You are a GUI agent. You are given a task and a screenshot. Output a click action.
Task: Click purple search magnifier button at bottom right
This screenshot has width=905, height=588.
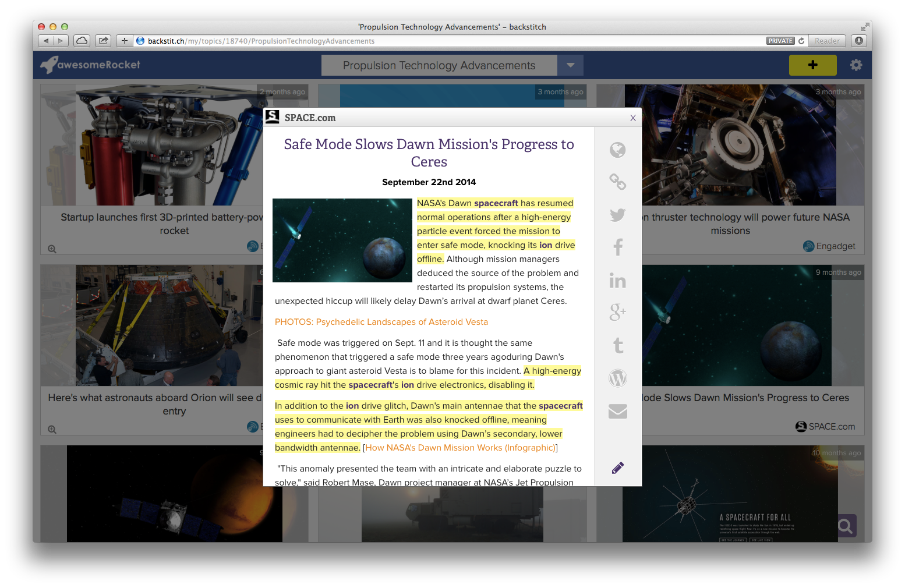tap(845, 527)
